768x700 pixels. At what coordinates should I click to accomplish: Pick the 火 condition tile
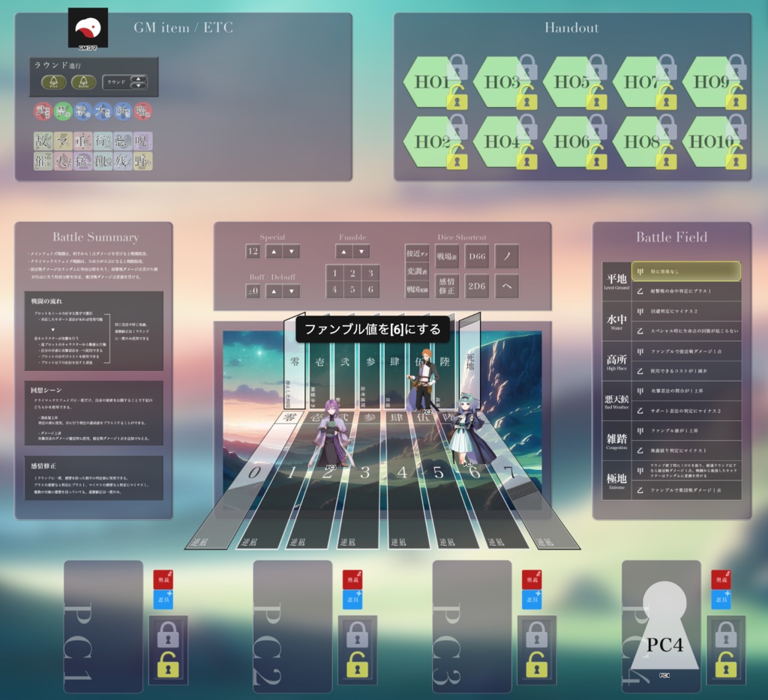click(63, 161)
